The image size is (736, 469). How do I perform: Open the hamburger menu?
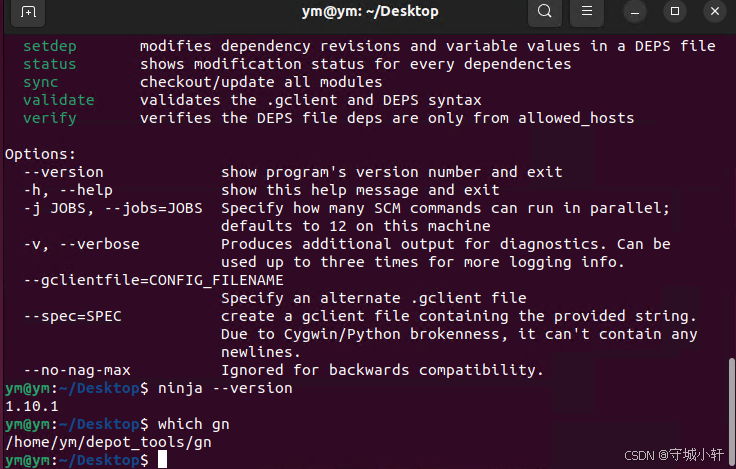pos(587,11)
